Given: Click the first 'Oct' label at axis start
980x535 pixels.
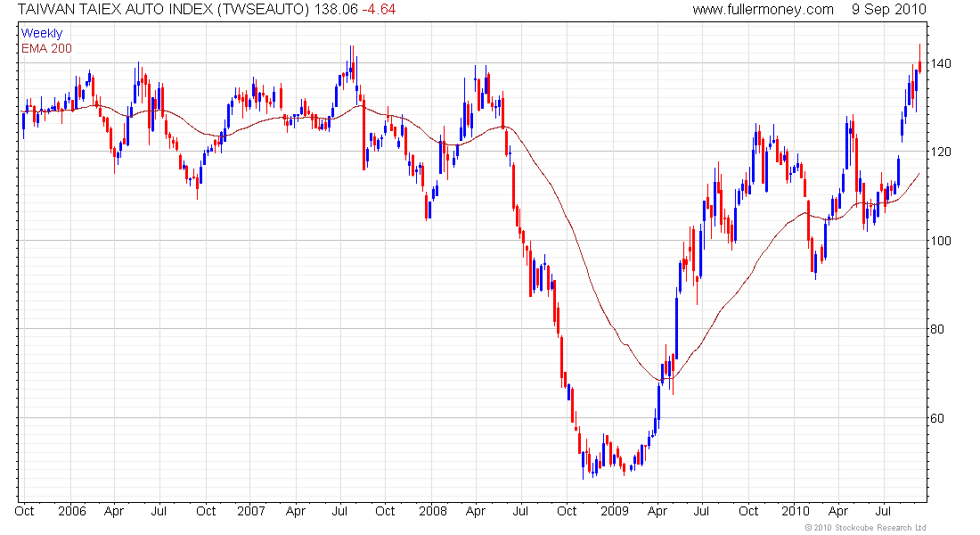Looking at the screenshot, I should 24,511.
